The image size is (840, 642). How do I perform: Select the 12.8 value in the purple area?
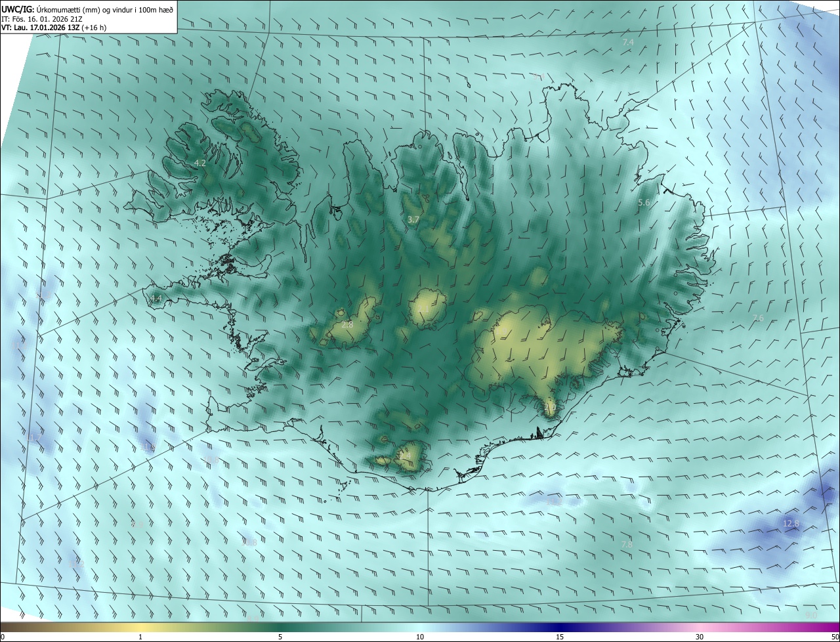click(791, 523)
